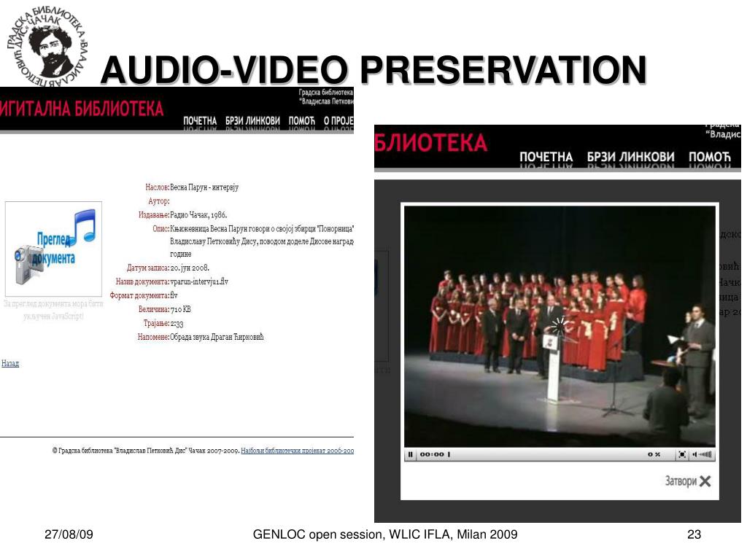The width and height of the screenshot is (747, 560).
Task: Open ПОЧЕТНА menu in right video window
Action: click(546, 157)
